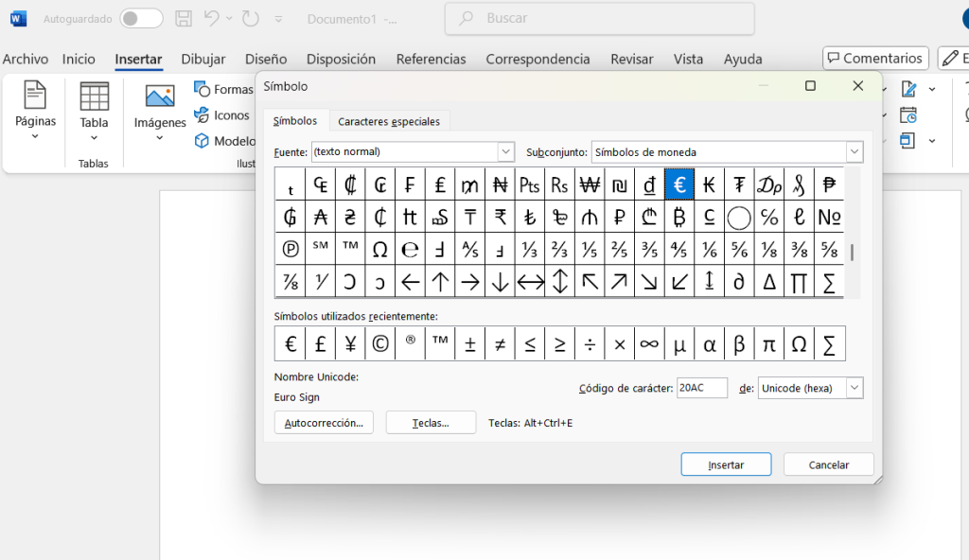Image resolution: width=969 pixels, height=560 pixels.
Task: Open the Teclas shortcut dialog
Action: pos(431,422)
